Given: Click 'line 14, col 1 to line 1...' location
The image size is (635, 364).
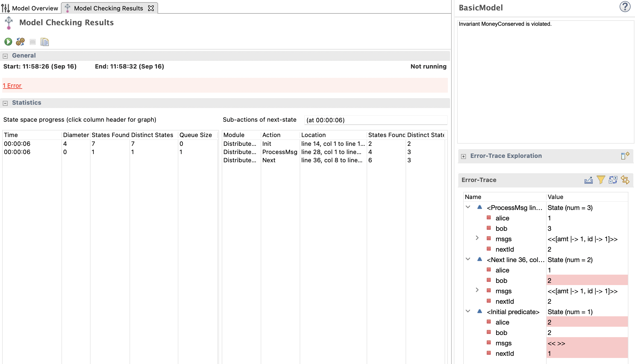Looking at the screenshot, I should (x=333, y=144).
